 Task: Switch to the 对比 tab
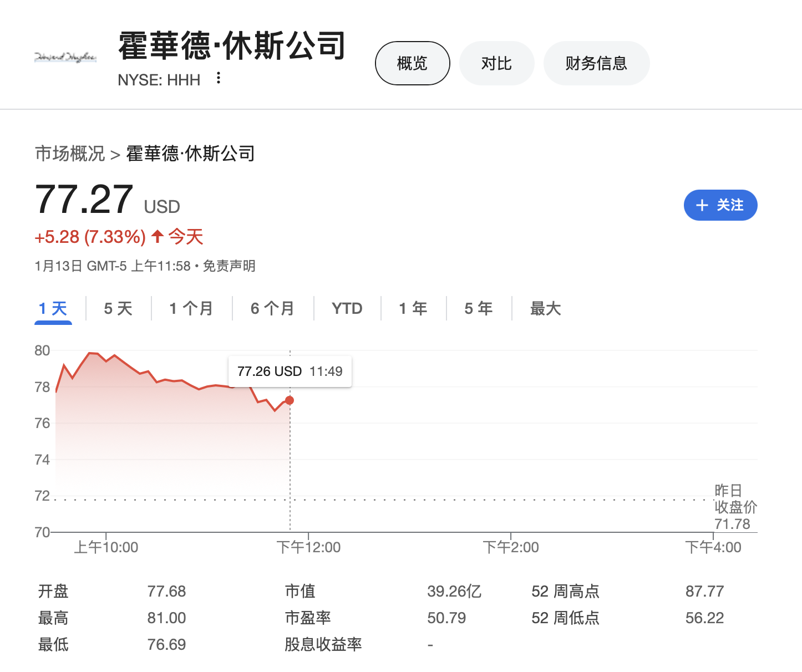pos(496,63)
